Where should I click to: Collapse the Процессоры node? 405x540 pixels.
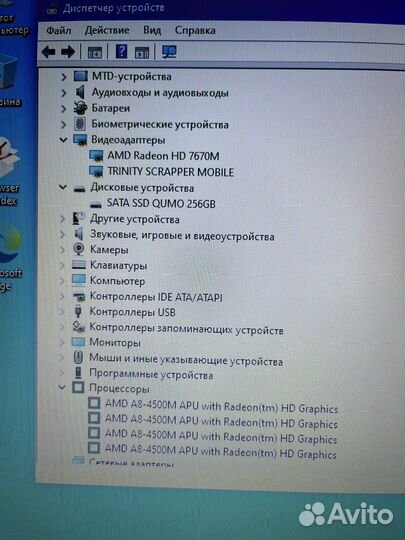pyautogui.click(x=62, y=387)
